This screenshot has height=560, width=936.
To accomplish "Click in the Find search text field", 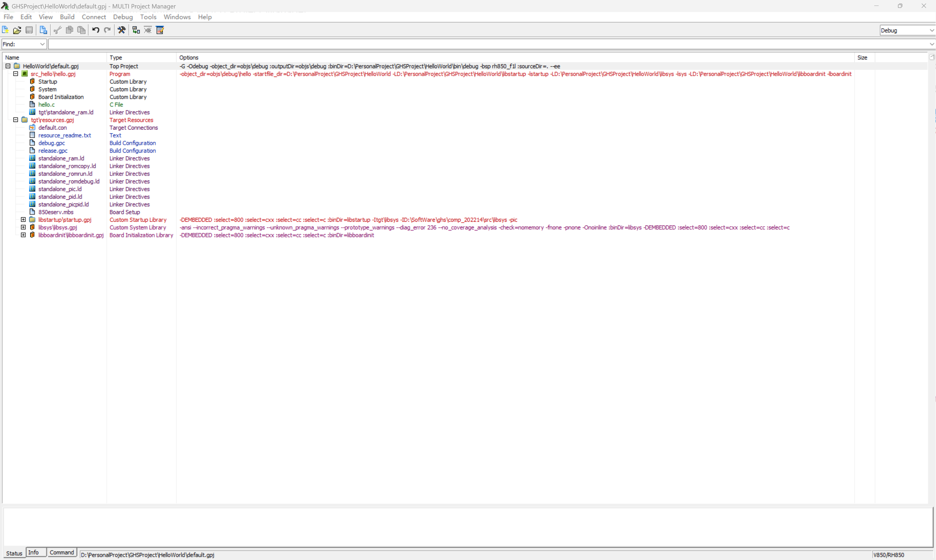I will point(487,44).
